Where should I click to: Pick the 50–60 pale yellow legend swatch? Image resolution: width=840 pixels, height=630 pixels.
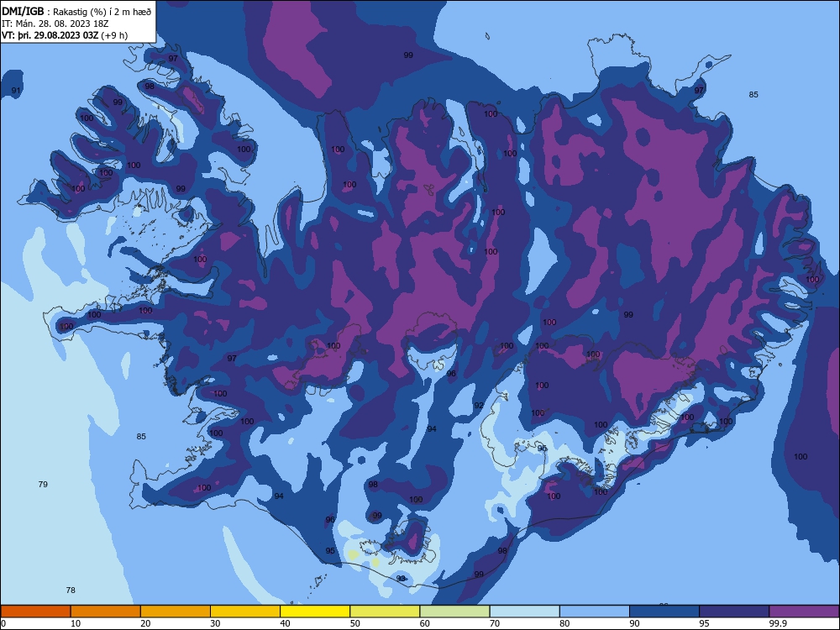[385, 612]
